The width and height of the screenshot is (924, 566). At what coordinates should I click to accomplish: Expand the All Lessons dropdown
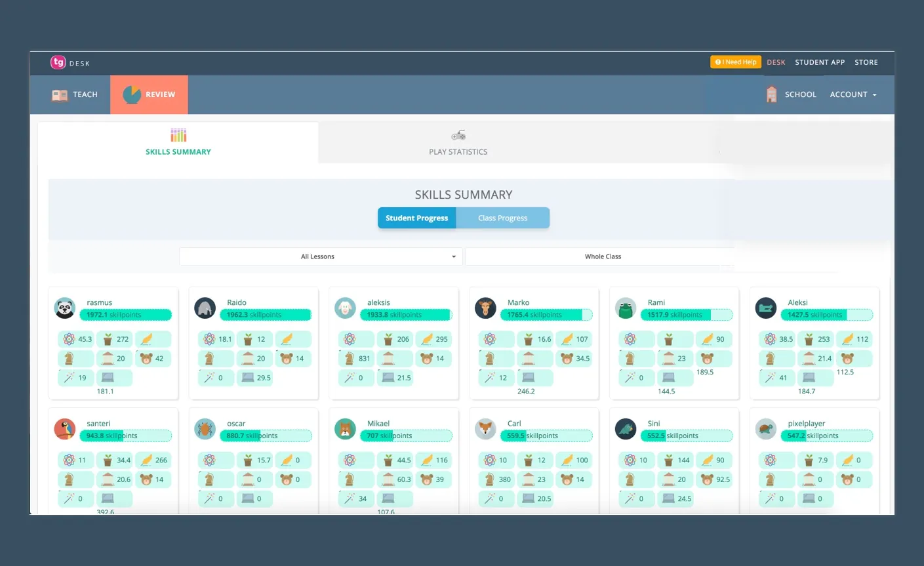pos(321,256)
